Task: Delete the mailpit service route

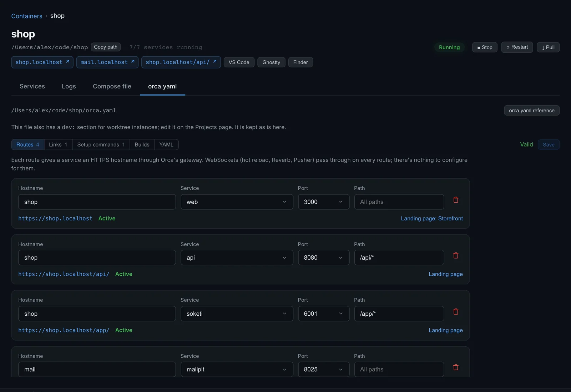Action: click(x=456, y=367)
